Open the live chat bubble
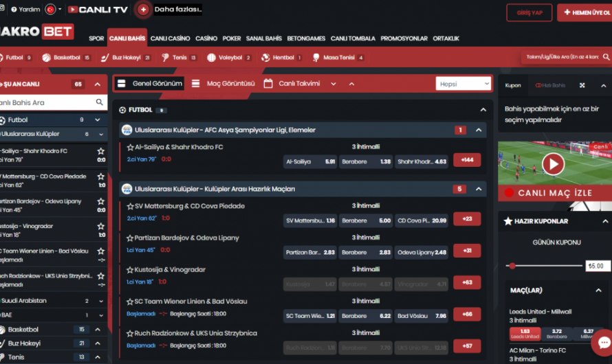The image size is (612, 364). tap(604, 343)
